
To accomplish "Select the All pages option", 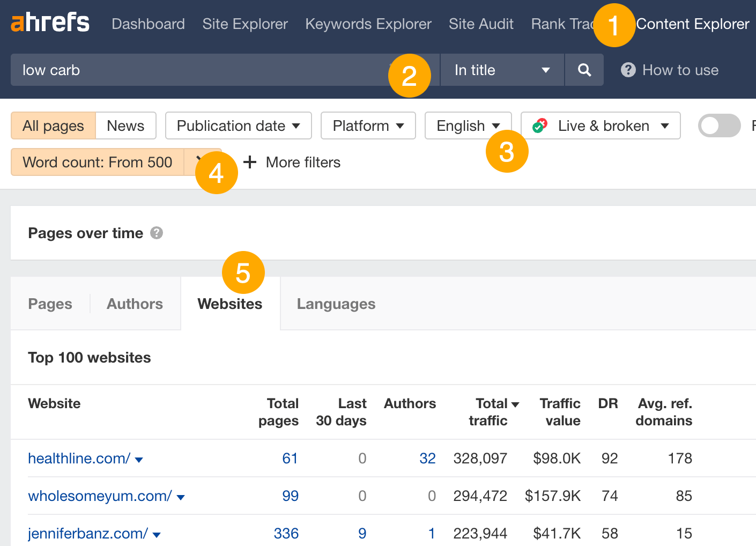I will pos(53,125).
